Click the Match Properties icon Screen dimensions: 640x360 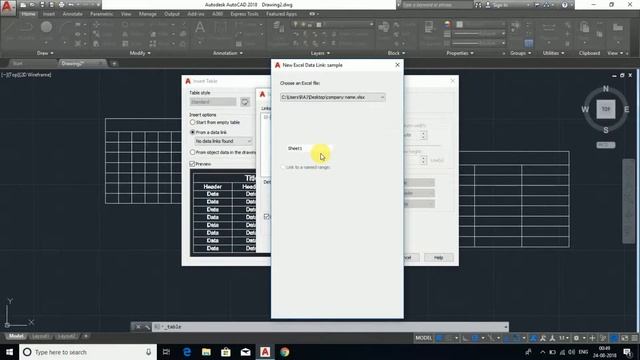[x=429, y=27]
